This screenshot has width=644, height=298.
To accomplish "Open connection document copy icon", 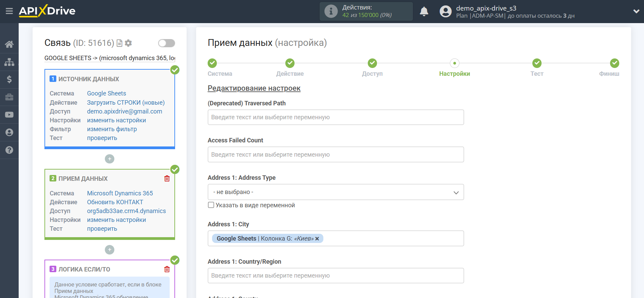I will (x=119, y=43).
